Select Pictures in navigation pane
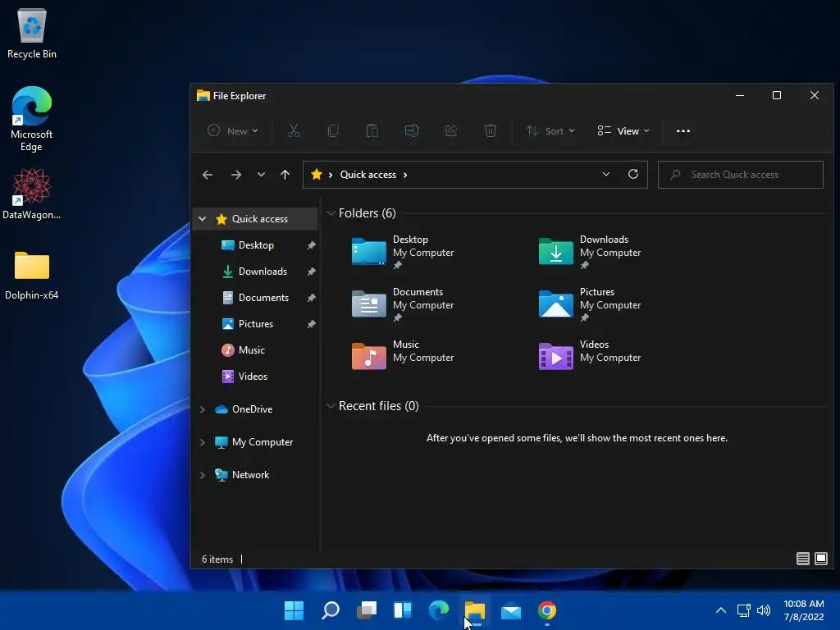This screenshot has height=630, width=840. click(256, 323)
